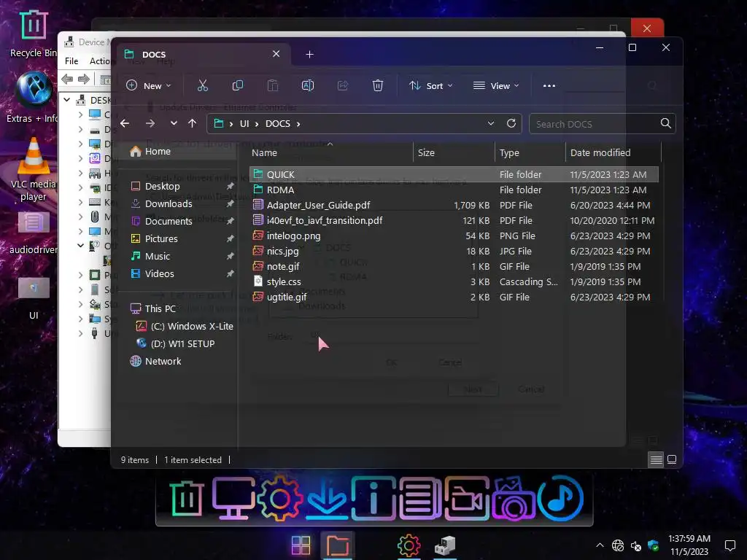Switch to details view layout icon
747x560 pixels.
coord(656,459)
